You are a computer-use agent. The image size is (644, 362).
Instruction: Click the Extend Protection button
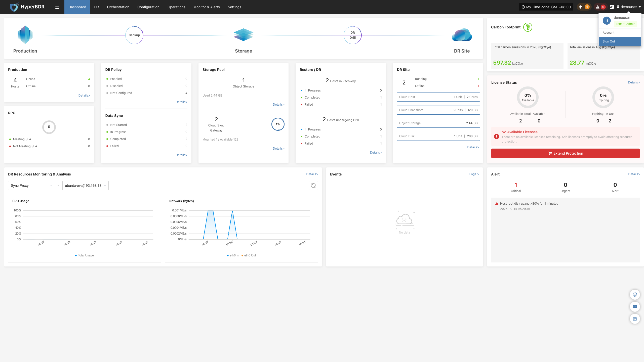click(566, 153)
